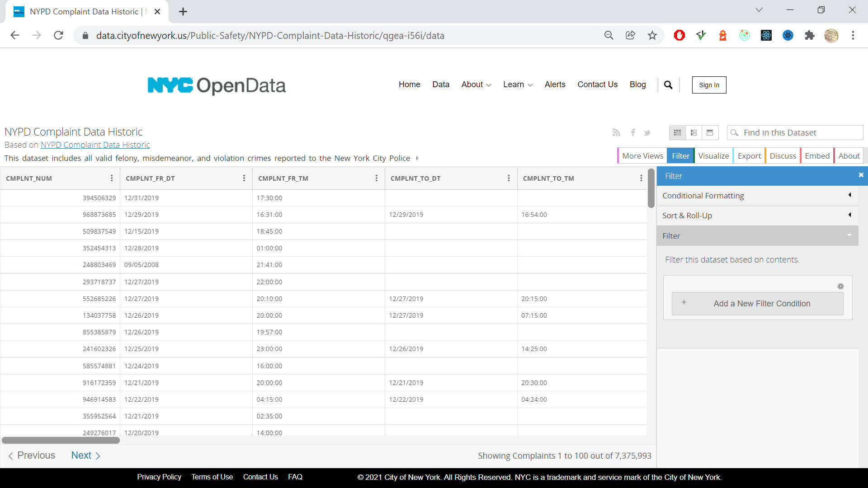This screenshot has width=868, height=488.
Task: Expand Sort & Roll-Up section
Action: pos(757,216)
